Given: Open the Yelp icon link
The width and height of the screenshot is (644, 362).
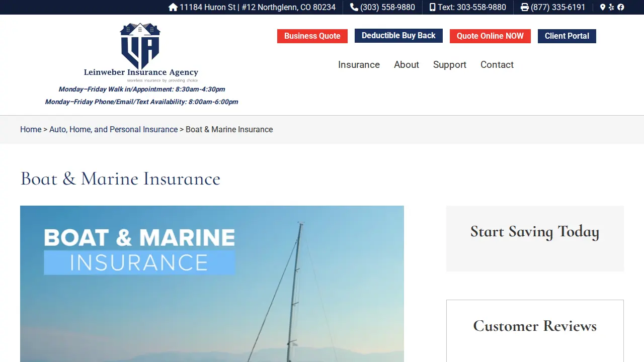Looking at the screenshot, I should click(611, 7).
